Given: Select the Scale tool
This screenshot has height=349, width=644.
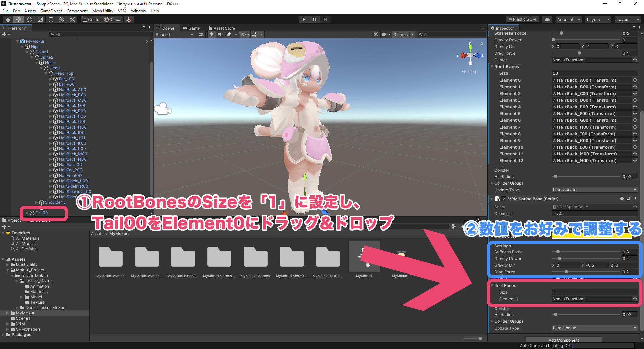Looking at the screenshot, I should click(x=40, y=19).
